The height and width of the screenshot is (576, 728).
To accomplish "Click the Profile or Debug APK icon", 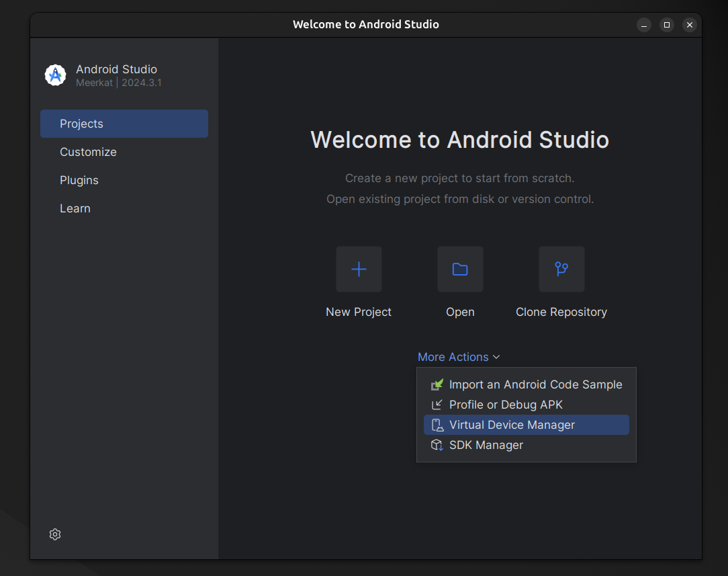I will click(x=437, y=405).
